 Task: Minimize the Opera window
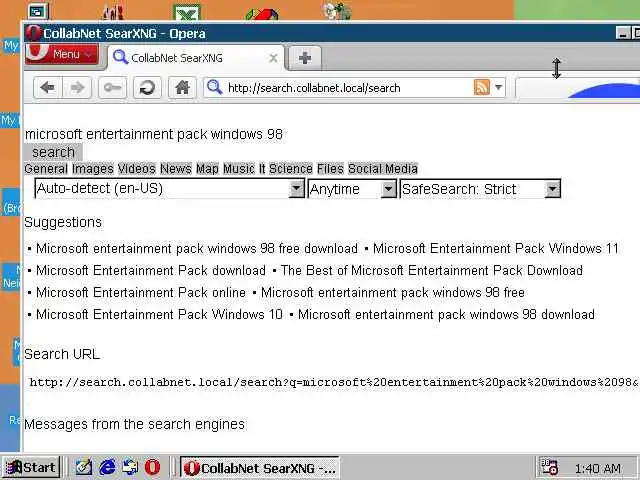point(622,33)
